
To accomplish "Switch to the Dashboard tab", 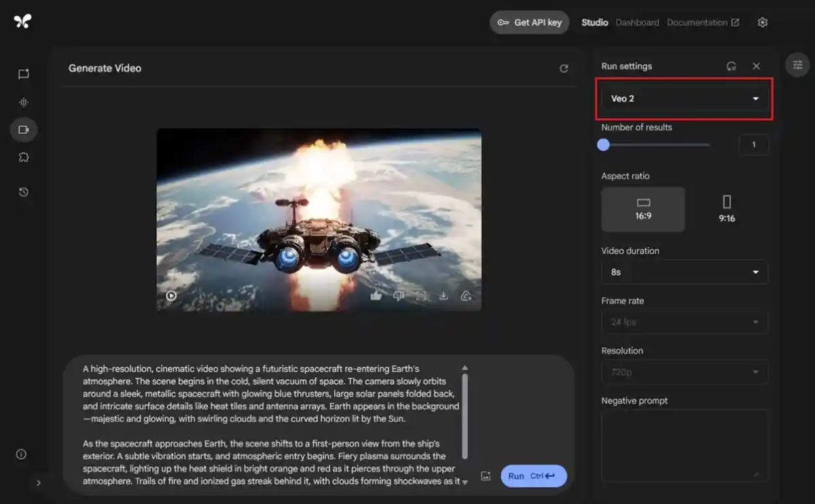I will click(637, 22).
